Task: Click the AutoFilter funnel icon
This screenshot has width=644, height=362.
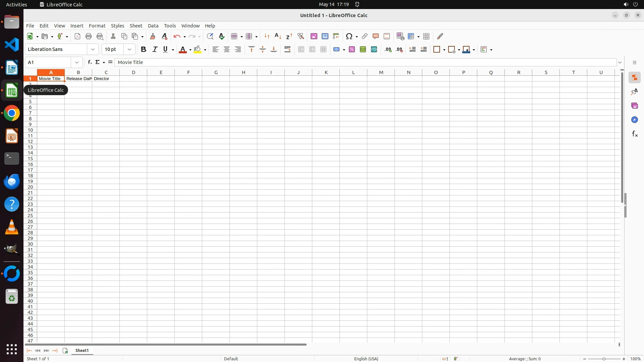Action: pyautogui.click(x=301, y=36)
